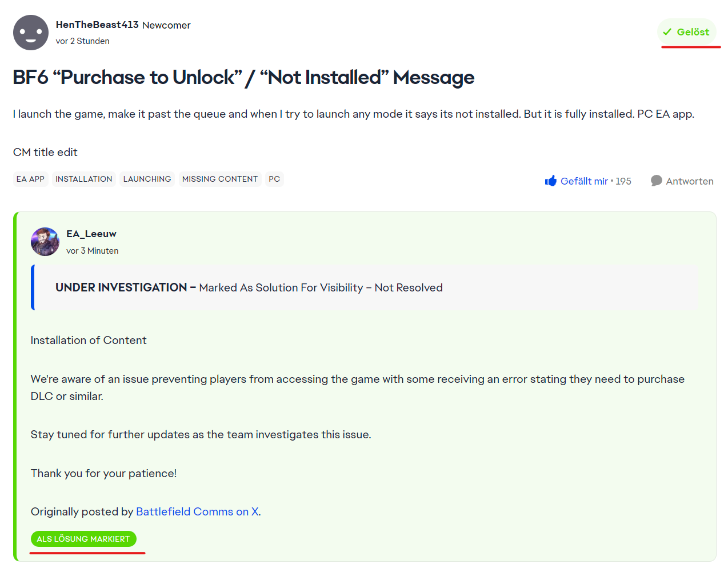Click the "vor 2 Stunden" timestamp

click(83, 41)
